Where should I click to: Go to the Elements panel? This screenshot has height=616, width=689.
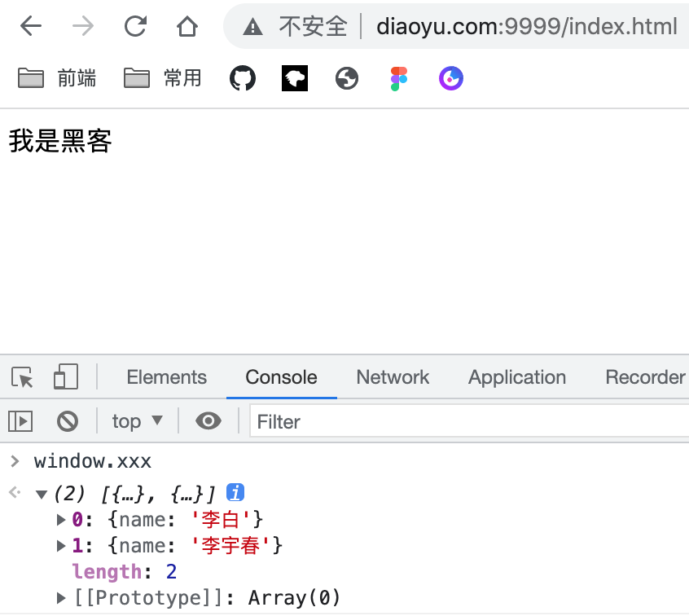(166, 377)
